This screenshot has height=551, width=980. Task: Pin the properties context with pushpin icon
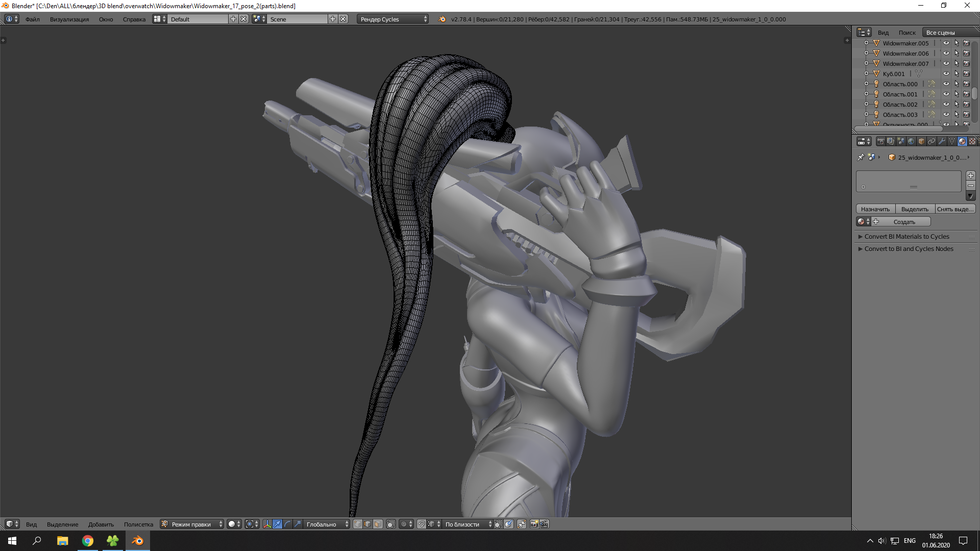click(861, 157)
